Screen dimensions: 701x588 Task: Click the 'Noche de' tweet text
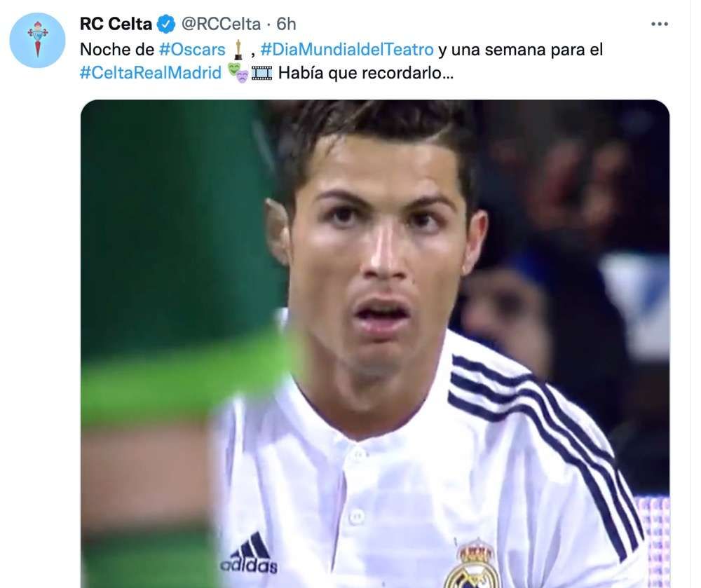(117, 50)
